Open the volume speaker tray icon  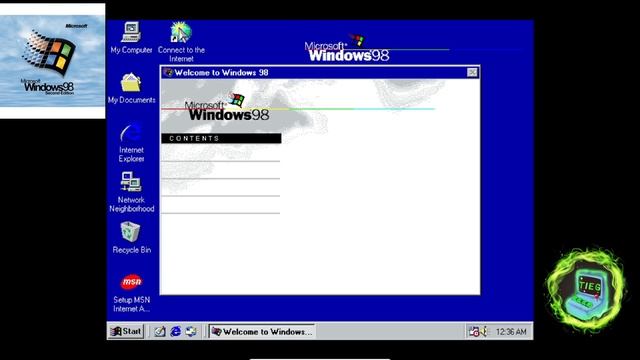(484, 331)
